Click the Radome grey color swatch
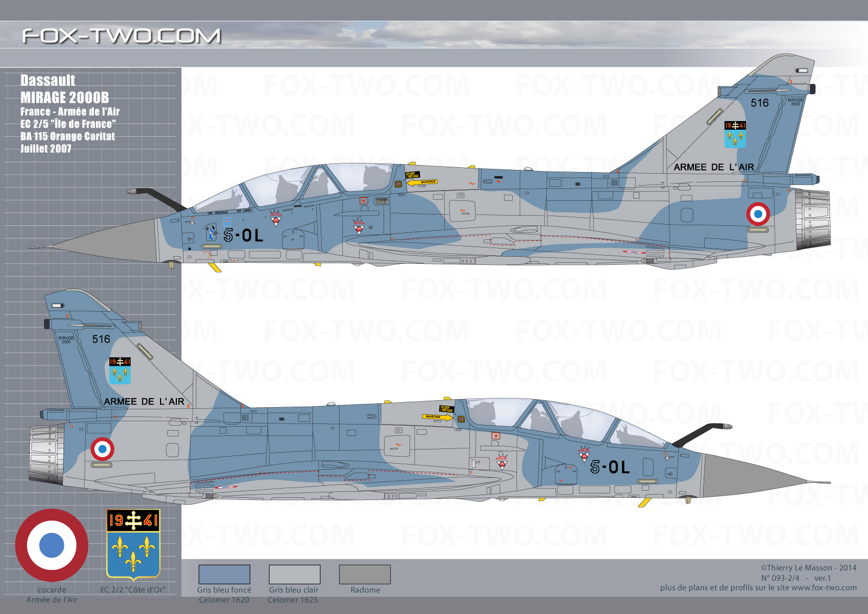The height and width of the screenshot is (614, 868). point(365,574)
